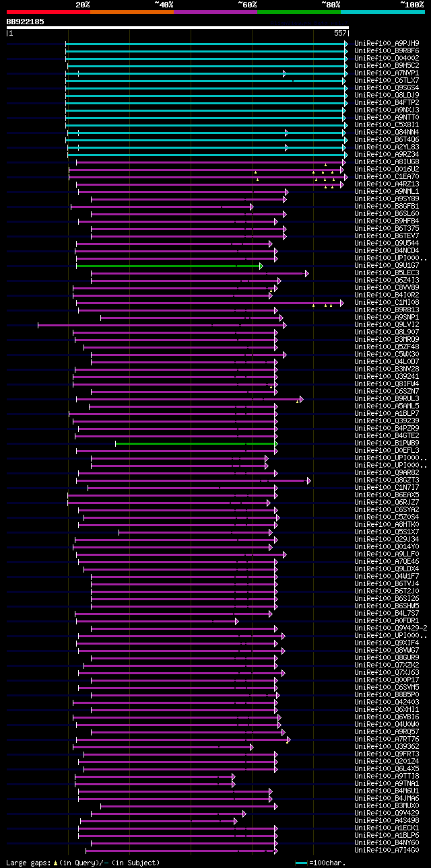Select the UniRef100_B5LEC3 label
Screen dimensions: 431x868
click(387, 273)
